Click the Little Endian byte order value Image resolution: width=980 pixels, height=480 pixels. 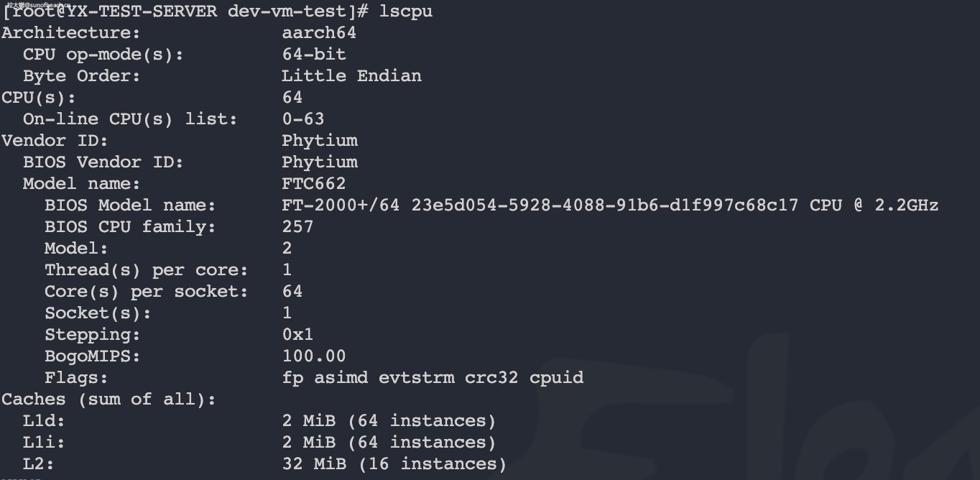351,76
